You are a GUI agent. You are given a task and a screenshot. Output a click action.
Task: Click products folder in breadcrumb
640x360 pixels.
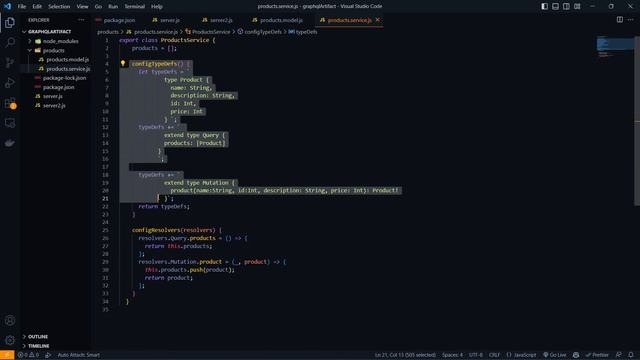(x=108, y=32)
